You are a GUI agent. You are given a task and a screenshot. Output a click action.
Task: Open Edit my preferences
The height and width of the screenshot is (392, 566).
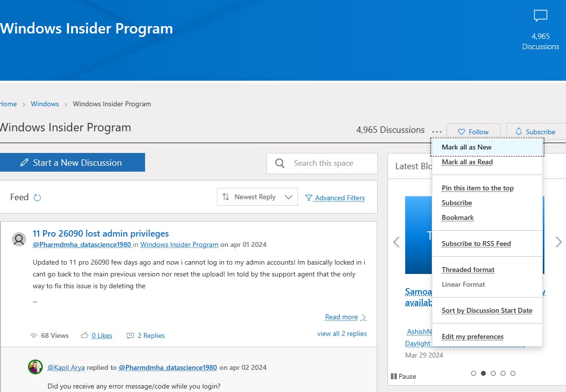tap(473, 336)
